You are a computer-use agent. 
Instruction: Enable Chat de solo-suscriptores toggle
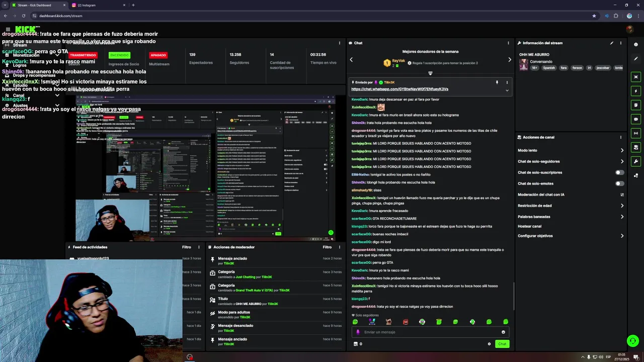(x=620, y=172)
